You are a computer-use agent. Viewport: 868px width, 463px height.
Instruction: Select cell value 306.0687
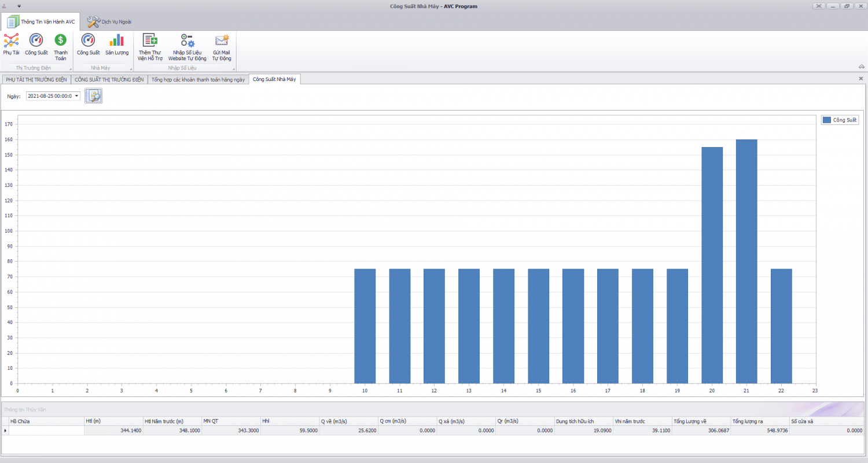(x=701, y=431)
